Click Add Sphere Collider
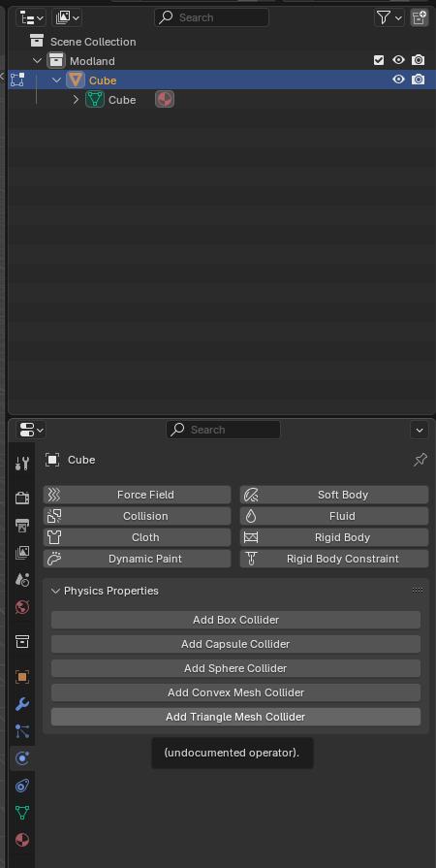Image resolution: width=436 pixels, height=868 pixels. pyautogui.click(x=235, y=668)
